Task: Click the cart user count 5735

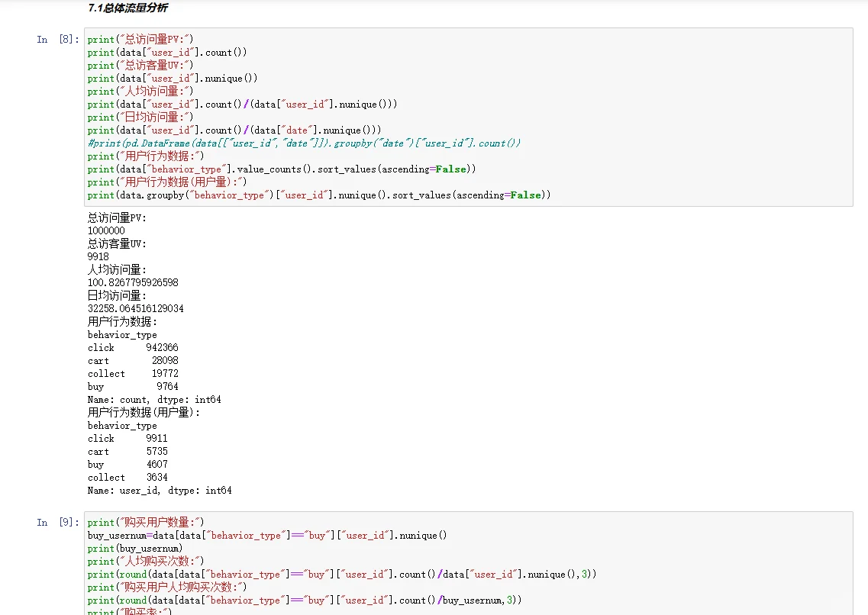Action: (156, 451)
